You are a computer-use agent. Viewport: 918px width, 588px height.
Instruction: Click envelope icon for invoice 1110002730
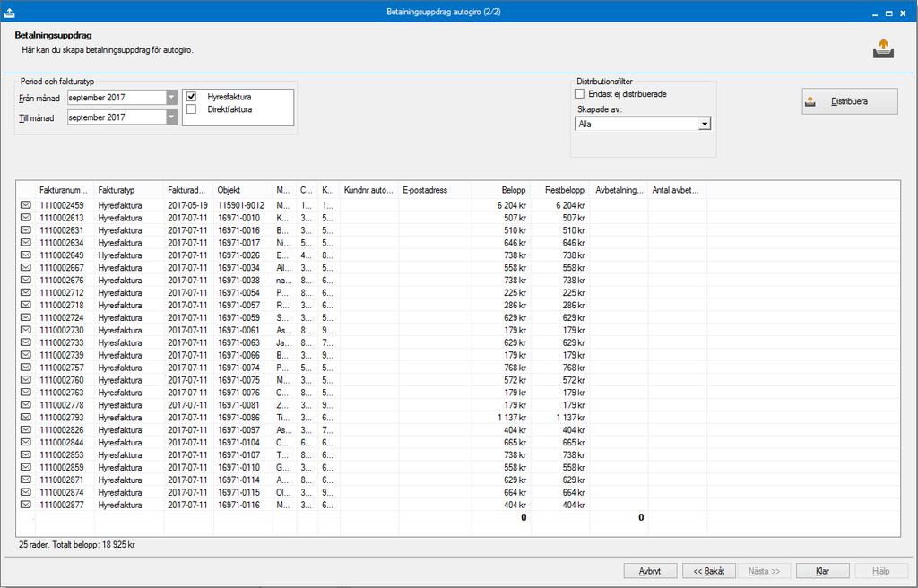pos(26,330)
